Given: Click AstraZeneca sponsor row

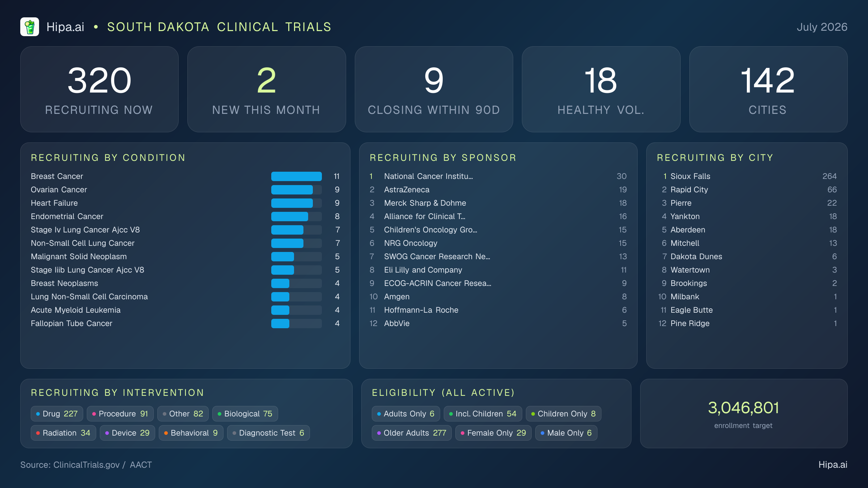Looking at the screenshot, I should 498,190.
